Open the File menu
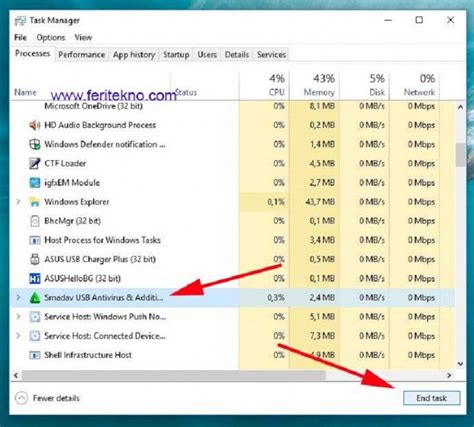 pos(20,38)
